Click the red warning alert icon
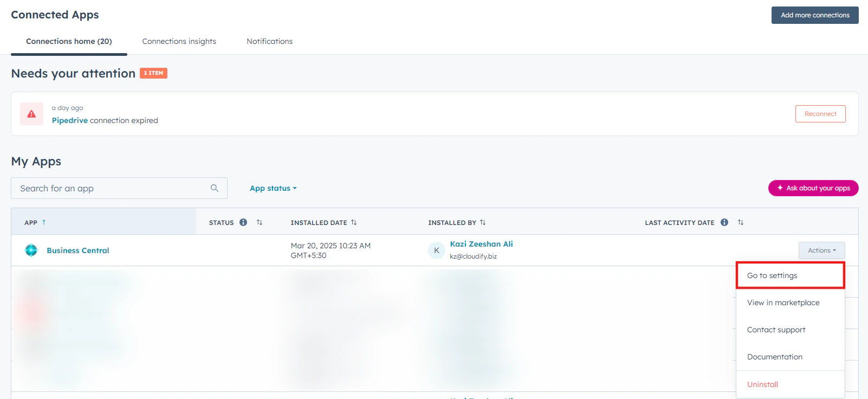This screenshot has height=399, width=868. pos(31,114)
